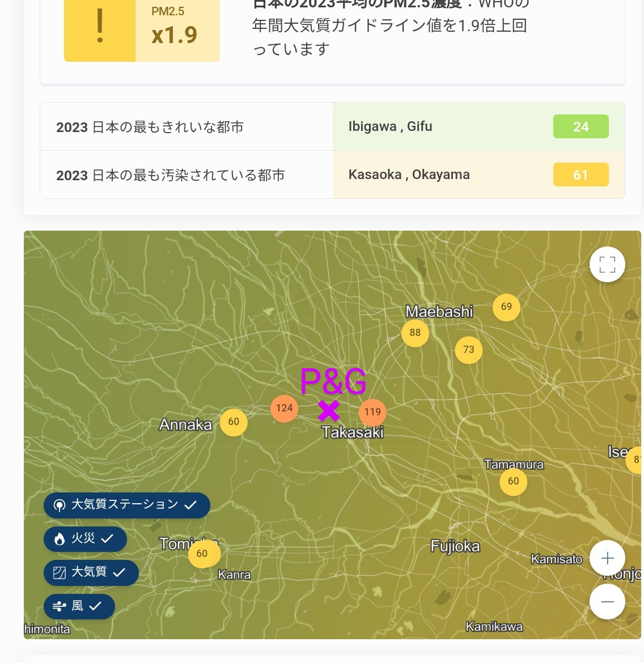Image resolution: width=644 pixels, height=663 pixels.
Task: Open the Kasaoka, Okayama city link
Action: pos(409,174)
